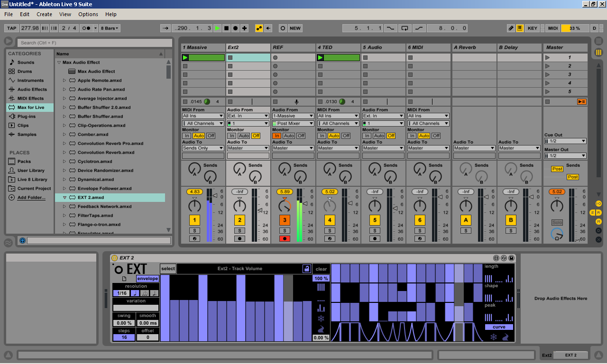Open the Create menu
This screenshot has width=607, height=364.
[44, 14]
